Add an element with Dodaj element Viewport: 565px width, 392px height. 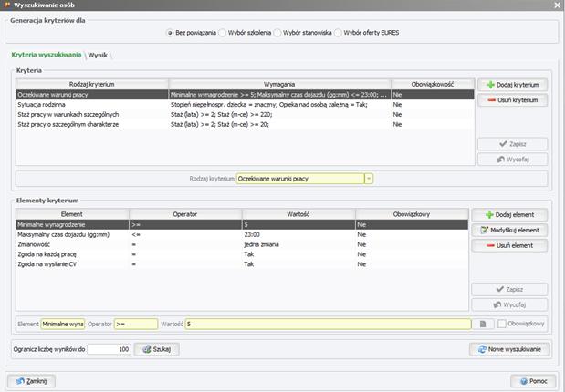point(509,215)
